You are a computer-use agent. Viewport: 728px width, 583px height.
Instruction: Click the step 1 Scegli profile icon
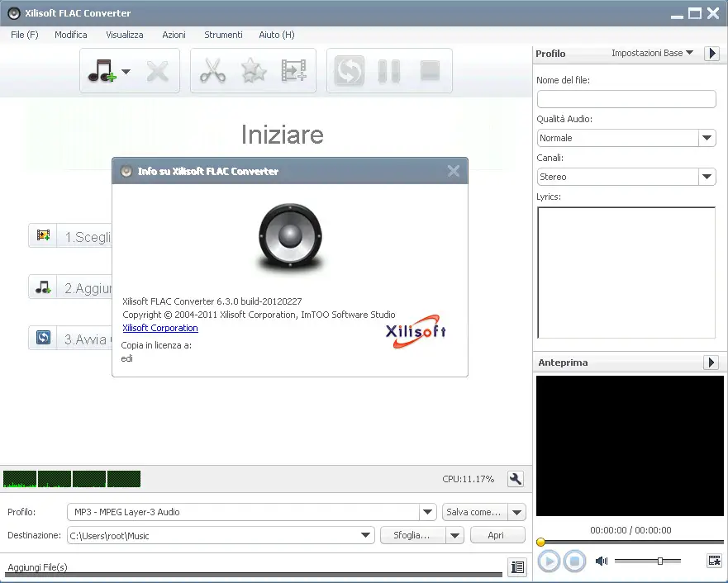pos(43,235)
